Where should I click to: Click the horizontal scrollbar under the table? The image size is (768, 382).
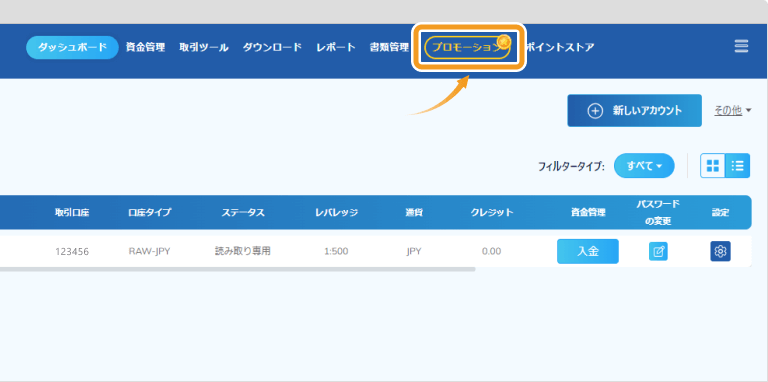tap(238, 269)
